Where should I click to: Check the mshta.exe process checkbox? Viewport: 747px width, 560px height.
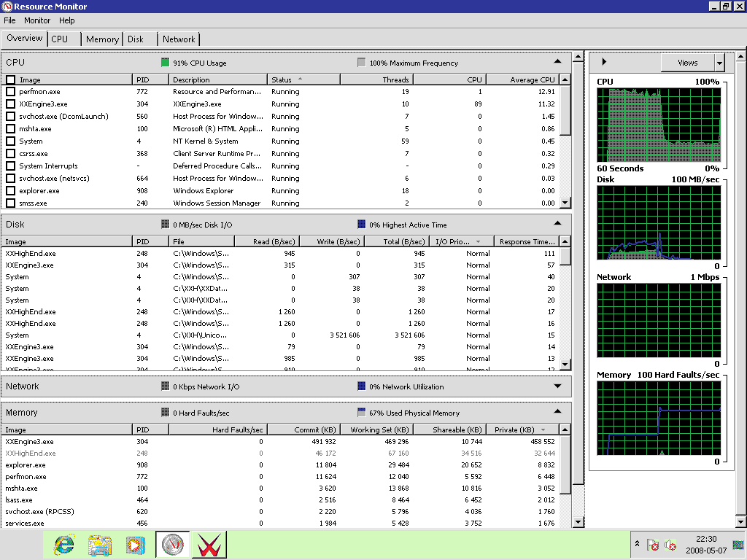pos(10,128)
